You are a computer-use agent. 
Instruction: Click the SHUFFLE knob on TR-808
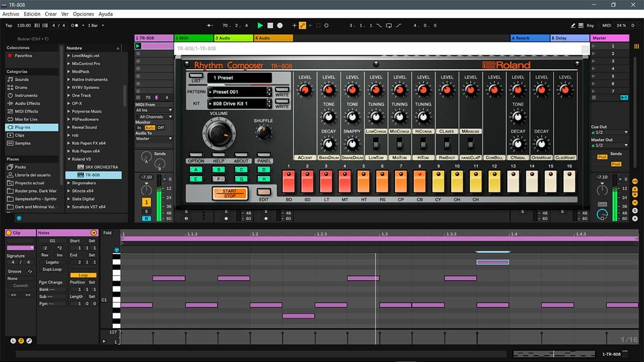pos(264,132)
